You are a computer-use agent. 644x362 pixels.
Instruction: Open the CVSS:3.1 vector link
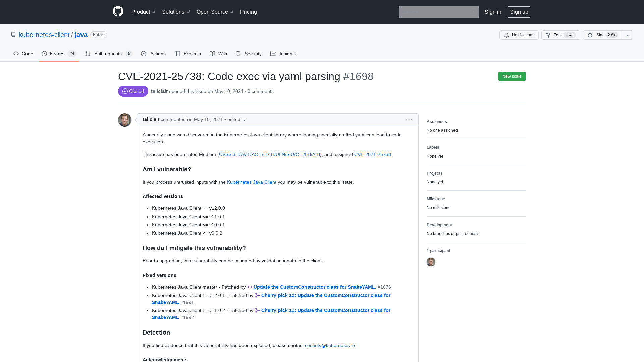269,154
